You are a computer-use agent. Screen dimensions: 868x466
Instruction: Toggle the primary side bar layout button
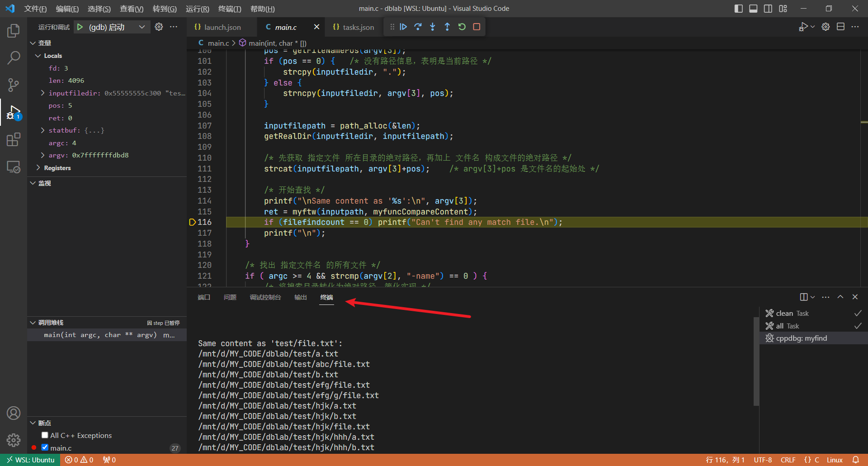coord(738,9)
